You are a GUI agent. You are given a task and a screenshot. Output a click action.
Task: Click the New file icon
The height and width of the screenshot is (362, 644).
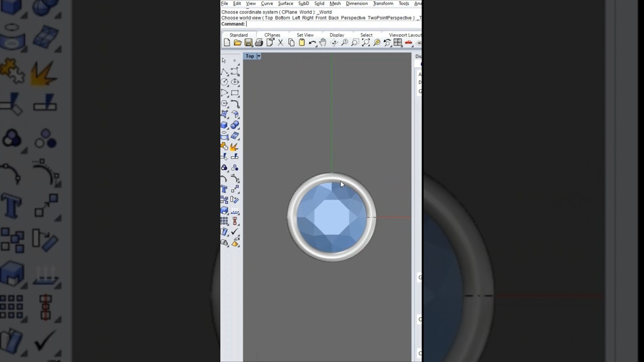227,43
